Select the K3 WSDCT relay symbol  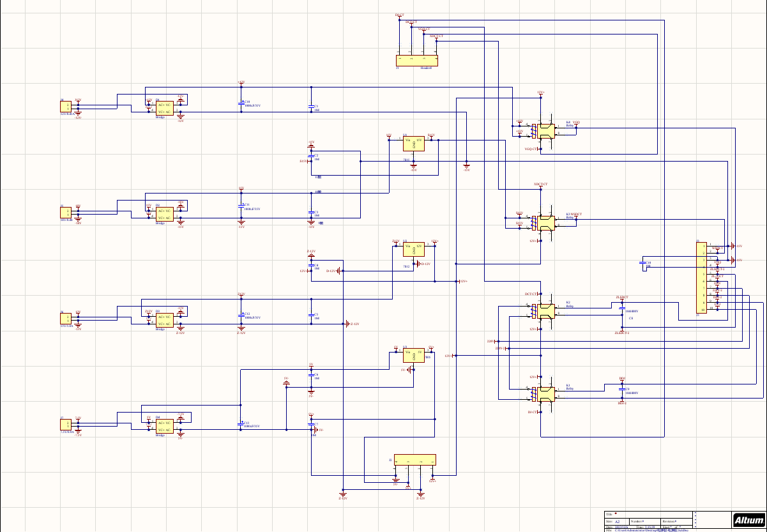[x=545, y=222]
